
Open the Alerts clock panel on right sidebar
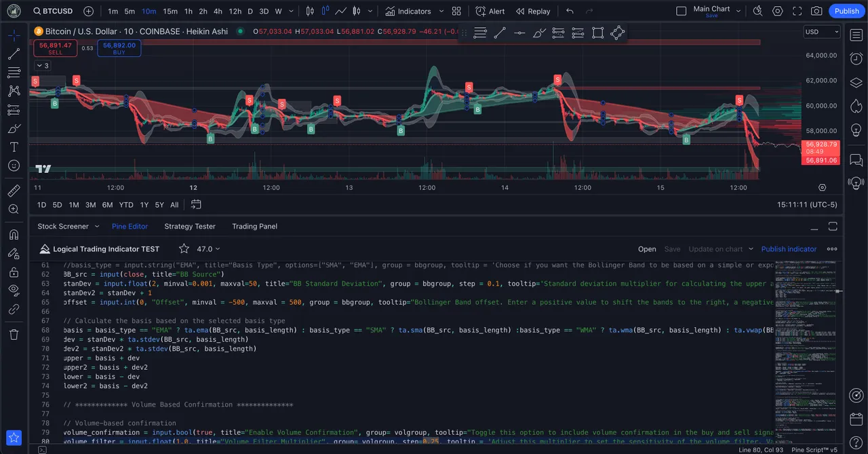click(x=856, y=59)
